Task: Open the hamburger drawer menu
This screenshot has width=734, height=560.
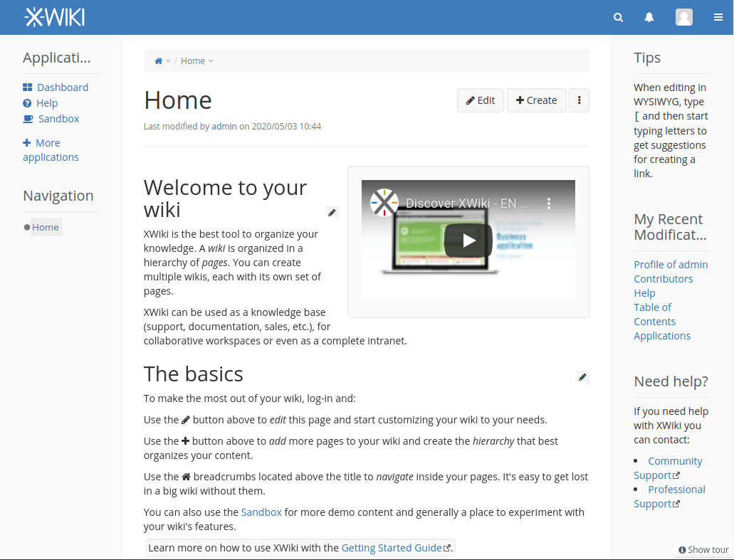Action: pos(718,17)
